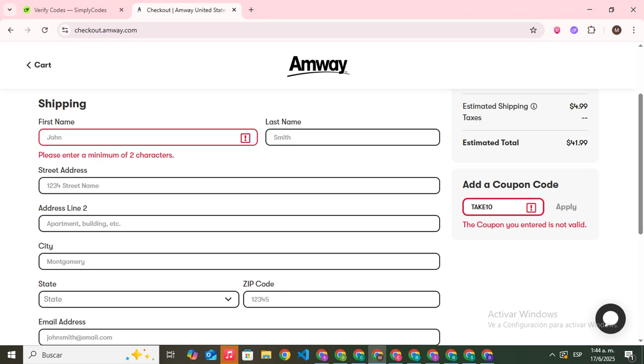Open the notifications center icon
This screenshot has width=644, height=364.
pyautogui.click(x=630, y=355)
